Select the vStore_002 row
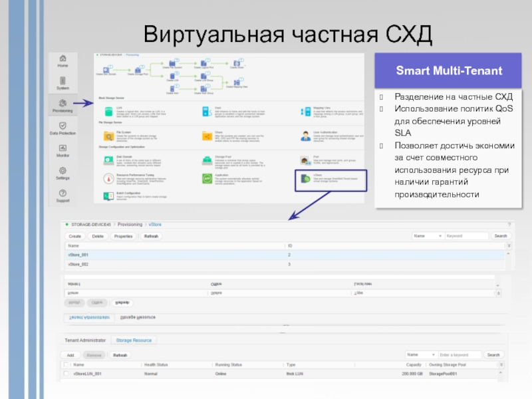Screen dimensions: 532x399 tap(285, 264)
